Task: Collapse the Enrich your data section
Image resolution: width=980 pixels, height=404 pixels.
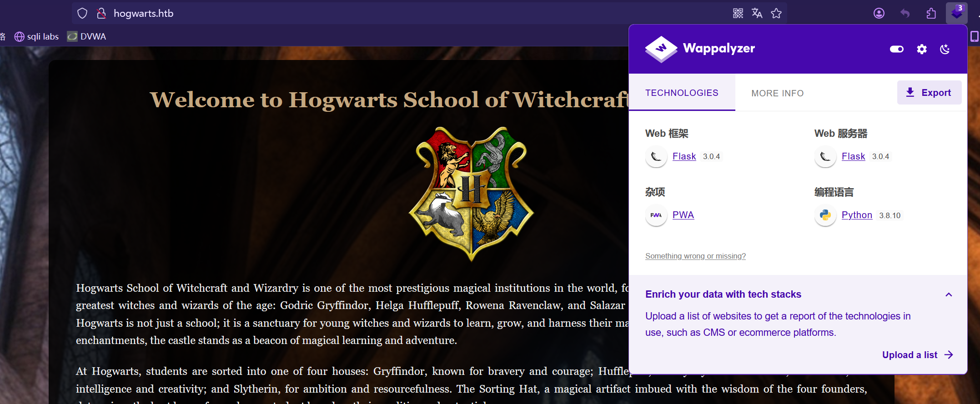Action: point(949,294)
